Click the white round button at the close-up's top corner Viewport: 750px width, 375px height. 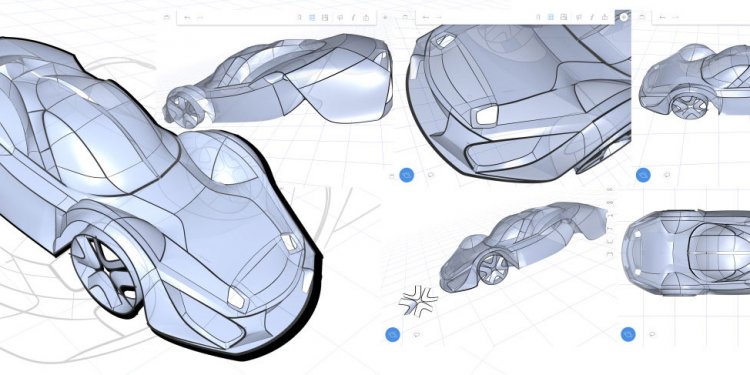624,17
